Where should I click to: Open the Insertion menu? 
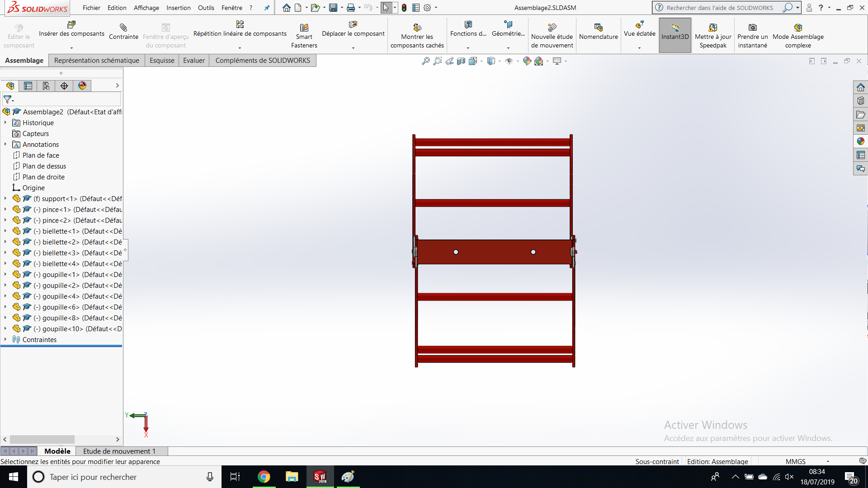pos(178,8)
